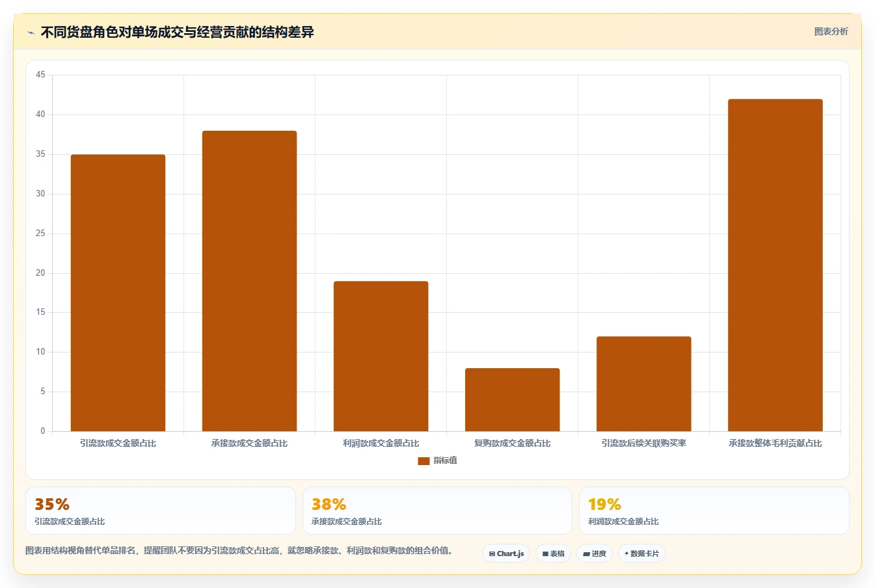
Task: Click the 复购款成交金额占比 axis label
Action: coord(512,443)
